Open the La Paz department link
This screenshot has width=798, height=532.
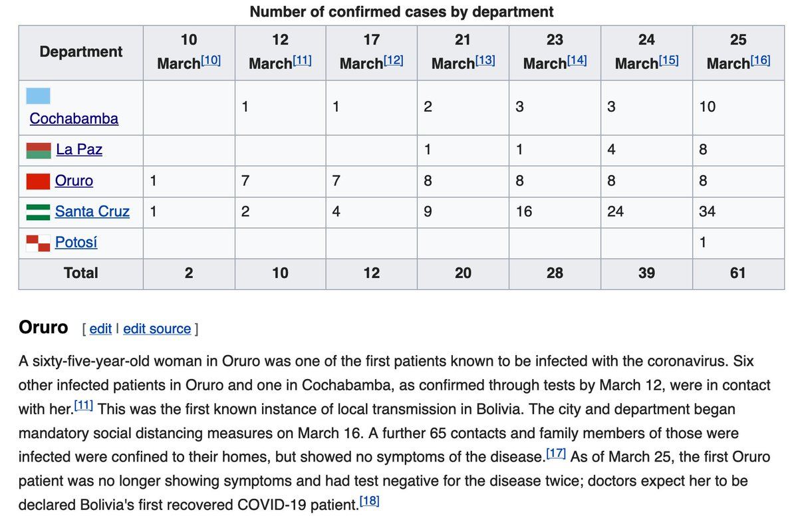point(79,150)
